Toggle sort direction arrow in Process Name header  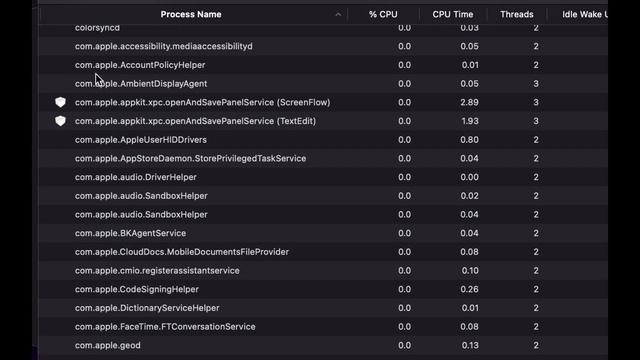(338, 14)
